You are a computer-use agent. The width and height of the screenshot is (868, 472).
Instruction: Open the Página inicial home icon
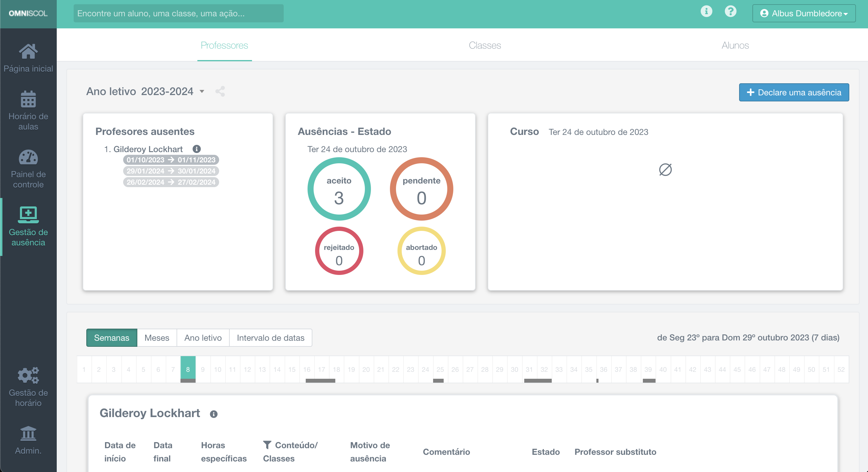pyautogui.click(x=28, y=52)
